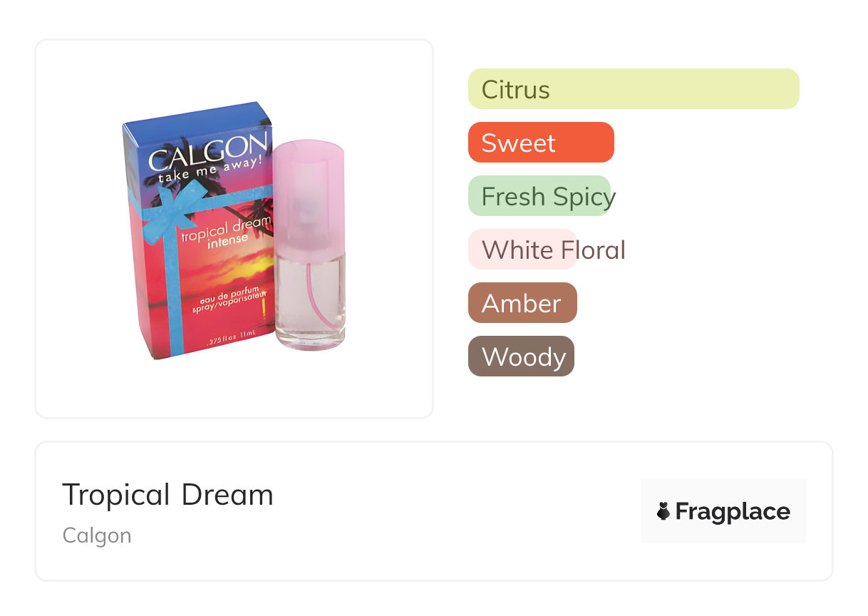
Task: Click the Amber accord bar
Action: click(x=522, y=303)
